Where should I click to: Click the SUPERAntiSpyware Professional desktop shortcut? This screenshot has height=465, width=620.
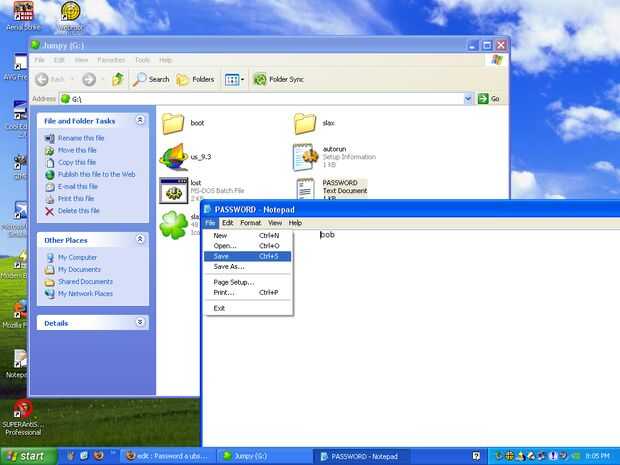point(23,418)
